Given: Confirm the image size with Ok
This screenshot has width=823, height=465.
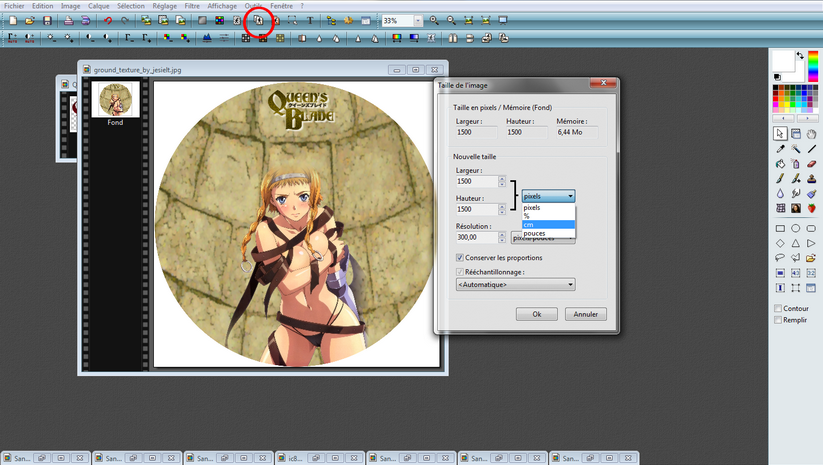Looking at the screenshot, I should pos(536,314).
